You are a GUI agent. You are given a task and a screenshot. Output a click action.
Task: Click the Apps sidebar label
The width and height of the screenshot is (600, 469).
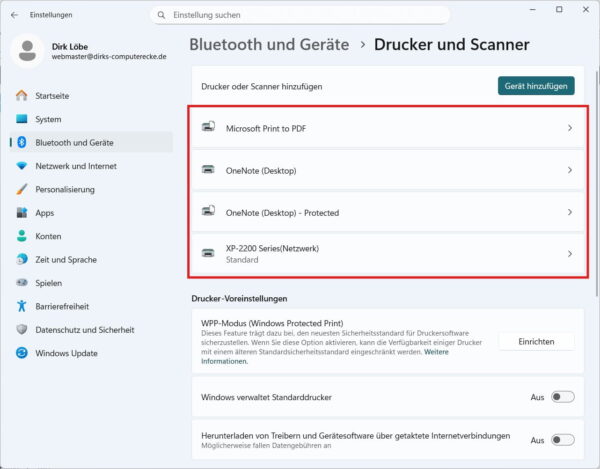pyautogui.click(x=45, y=213)
